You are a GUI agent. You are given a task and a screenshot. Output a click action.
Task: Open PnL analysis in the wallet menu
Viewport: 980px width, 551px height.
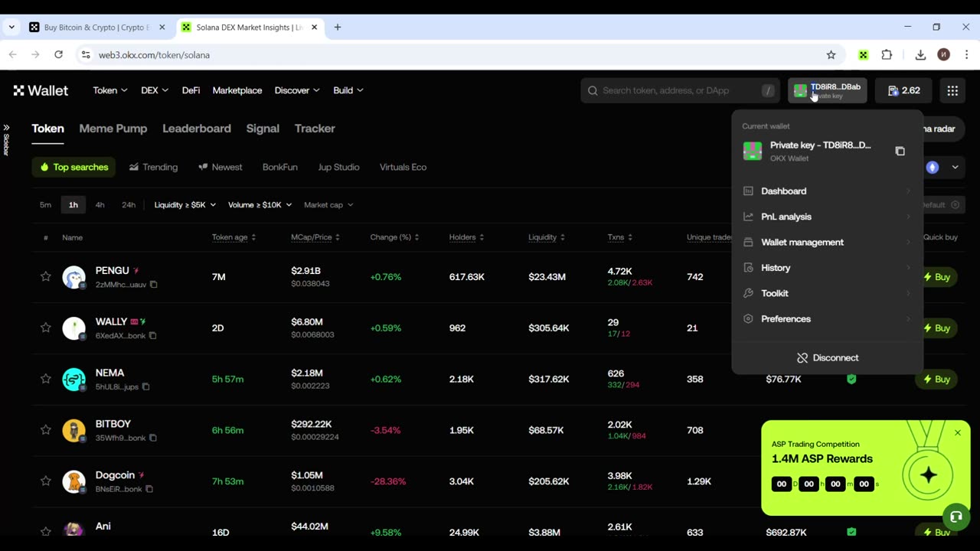827,217
